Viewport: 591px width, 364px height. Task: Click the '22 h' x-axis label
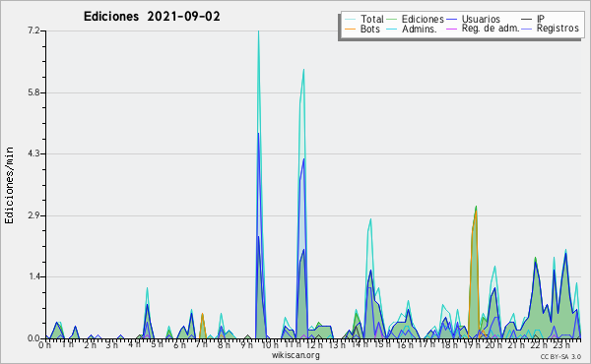538,345
